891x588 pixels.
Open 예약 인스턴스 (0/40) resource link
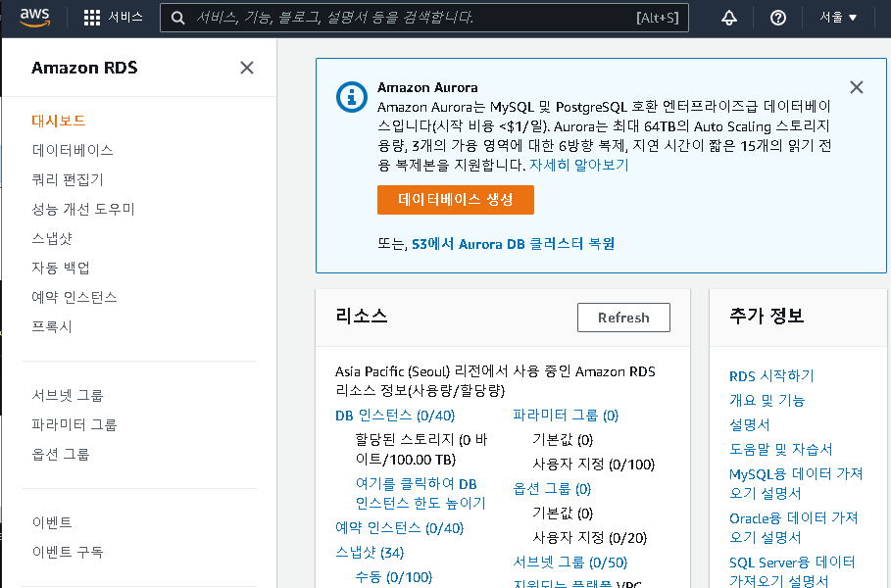[400, 528]
